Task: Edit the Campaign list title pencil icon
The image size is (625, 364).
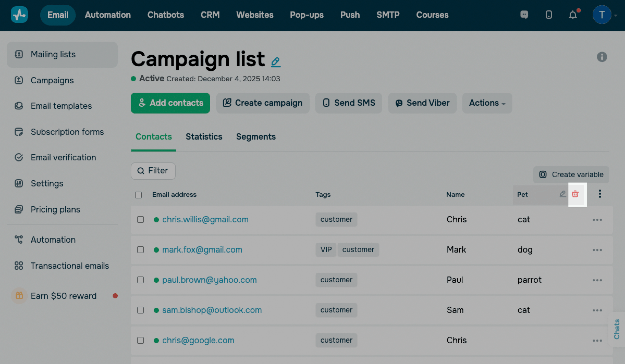Action: (275, 62)
